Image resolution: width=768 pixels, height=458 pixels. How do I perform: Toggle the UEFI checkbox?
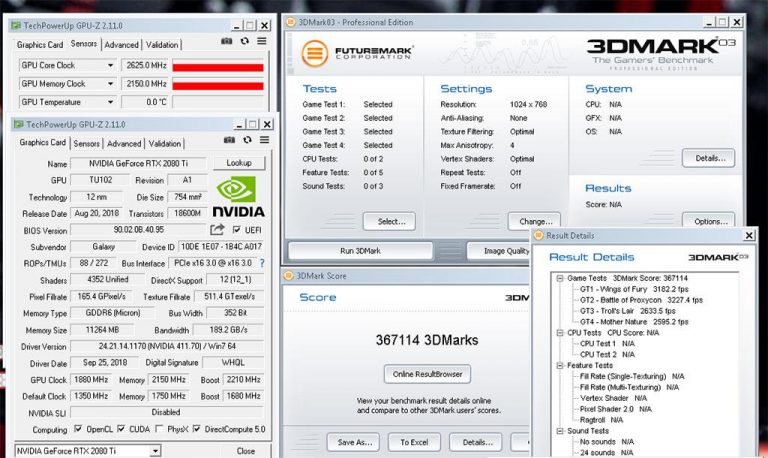pyautogui.click(x=237, y=230)
